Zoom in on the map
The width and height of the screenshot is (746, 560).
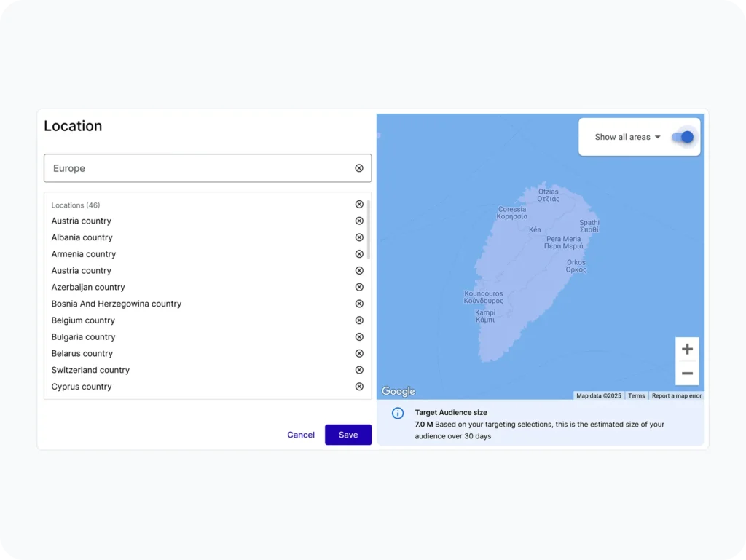687,350
